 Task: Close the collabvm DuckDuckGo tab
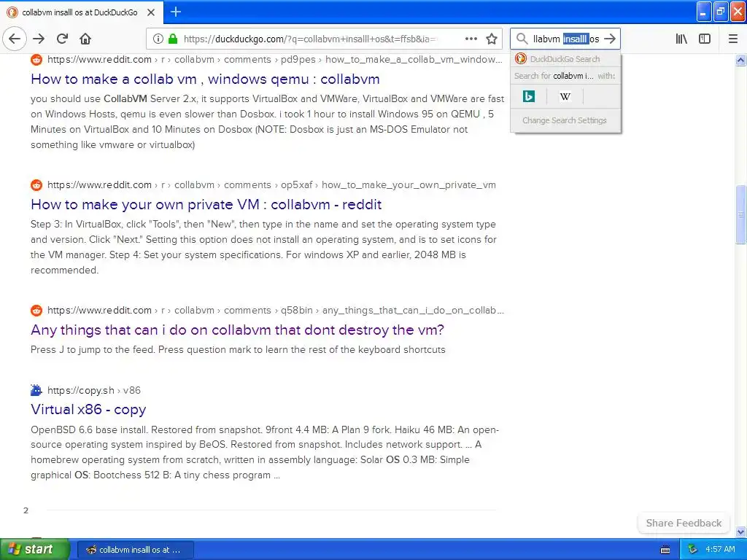click(151, 12)
